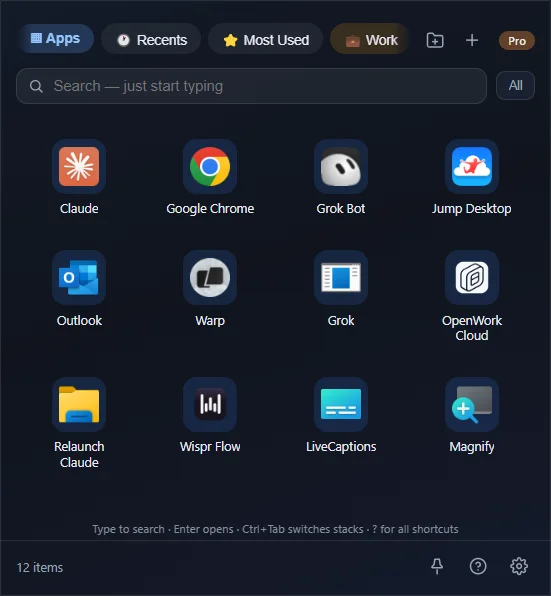Switch to the Most Used tab
Image resolution: width=551 pixels, height=596 pixels.
[266, 40]
